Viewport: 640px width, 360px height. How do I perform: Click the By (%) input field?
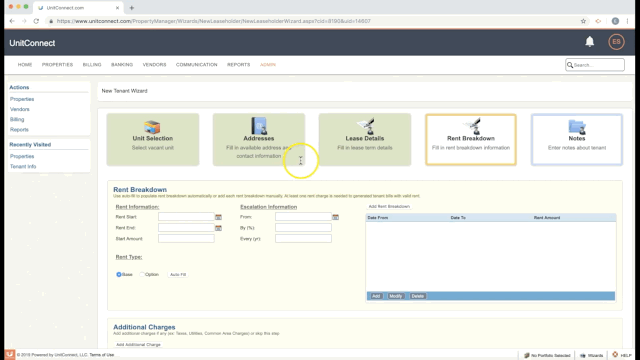coord(303,228)
